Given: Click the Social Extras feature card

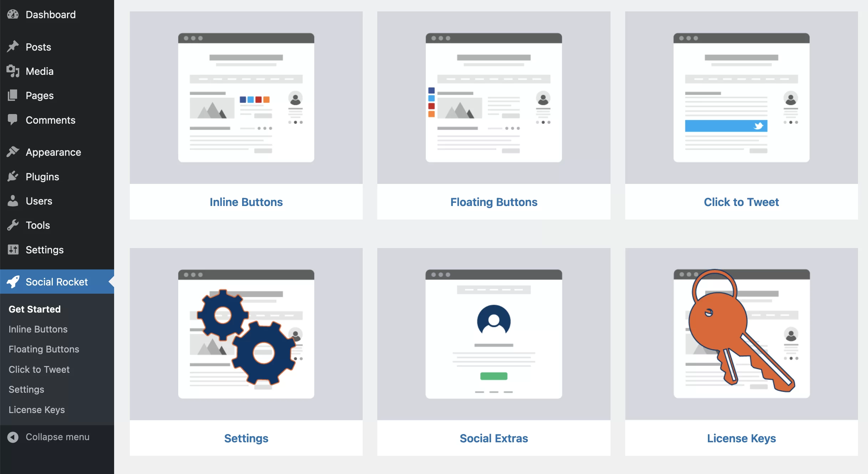Looking at the screenshot, I should pos(494,350).
